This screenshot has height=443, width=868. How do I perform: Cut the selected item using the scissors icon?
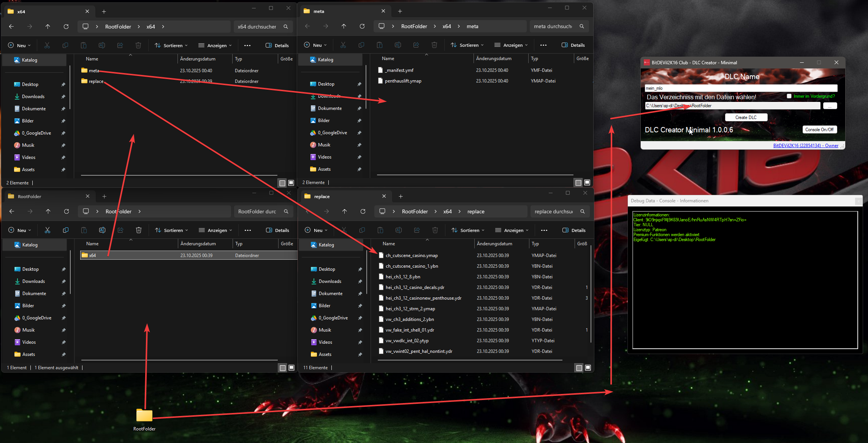click(48, 230)
